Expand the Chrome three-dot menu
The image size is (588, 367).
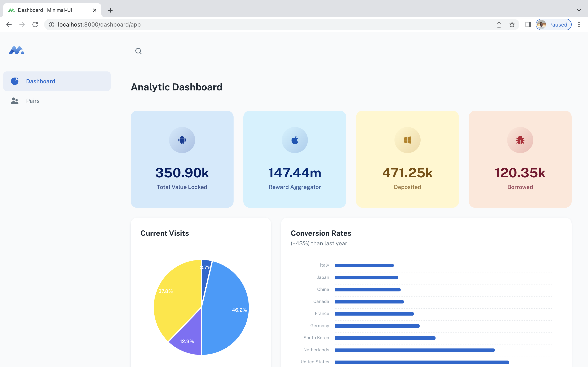click(579, 24)
